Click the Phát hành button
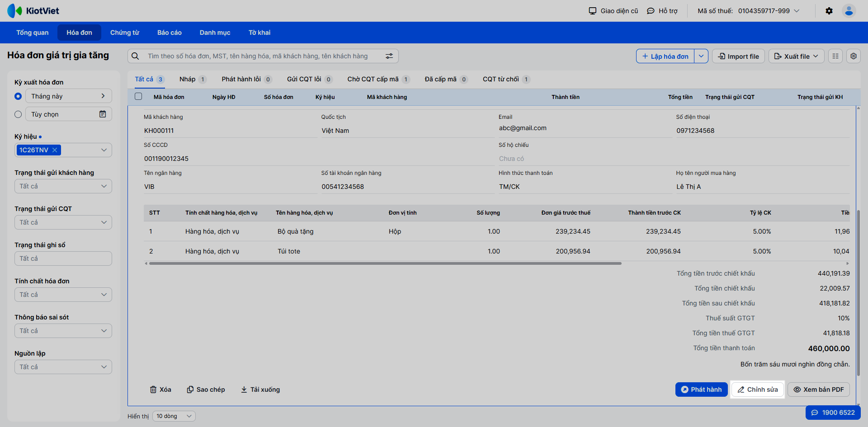The height and width of the screenshot is (427, 868). click(702, 389)
